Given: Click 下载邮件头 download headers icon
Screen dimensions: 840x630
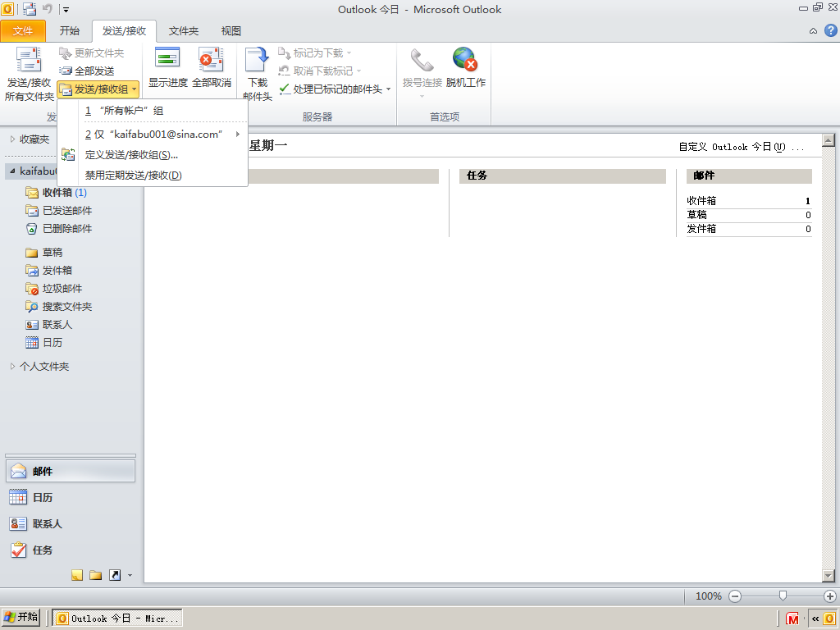Looking at the screenshot, I should pyautogui.click(x=257, y=59).
